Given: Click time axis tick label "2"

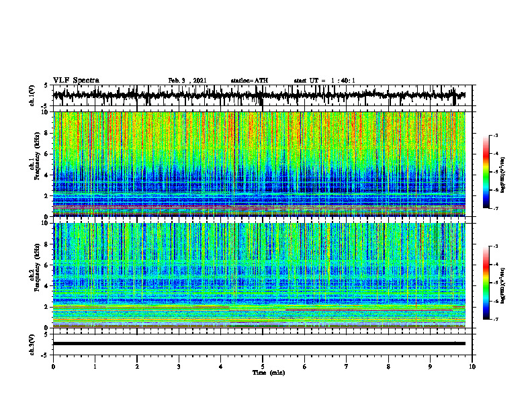Looking at the screenshot, I should click(137, 367).
